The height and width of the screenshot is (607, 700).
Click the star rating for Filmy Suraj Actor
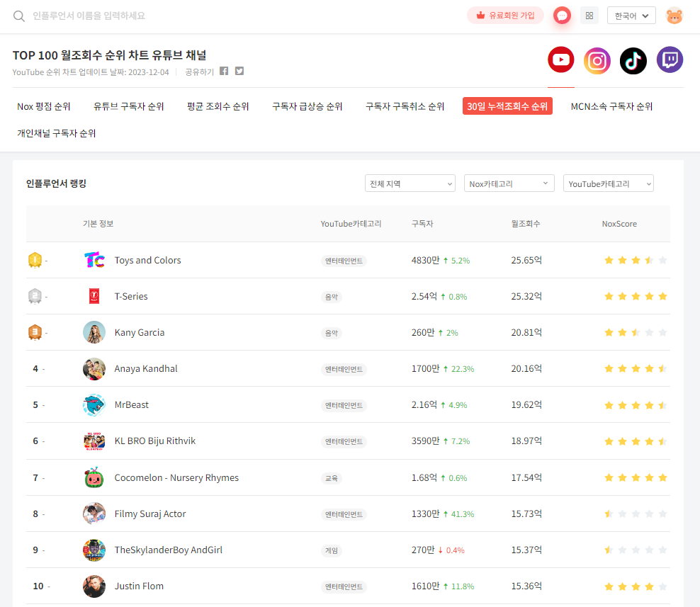pos(636,514)
